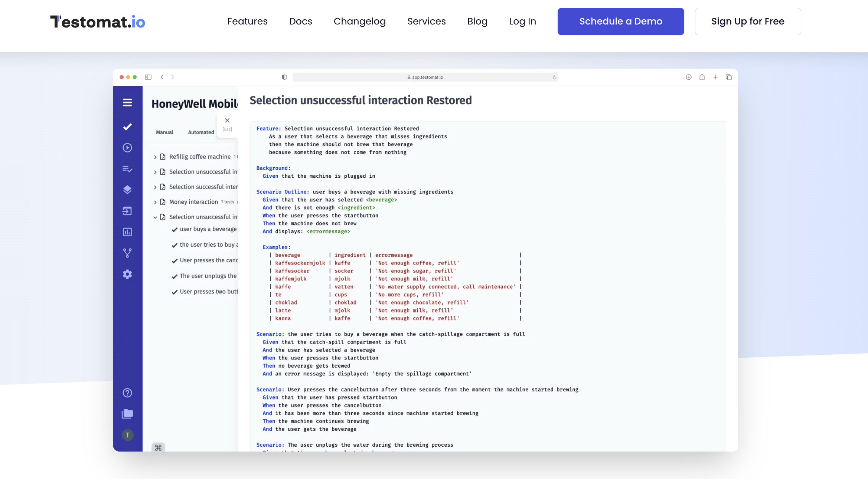Image resolution: width=868 pixels, height=479 pixels.
Task: Collapse the expanded Selection unsuccessful suite
Action: click(x=155, y=217)
